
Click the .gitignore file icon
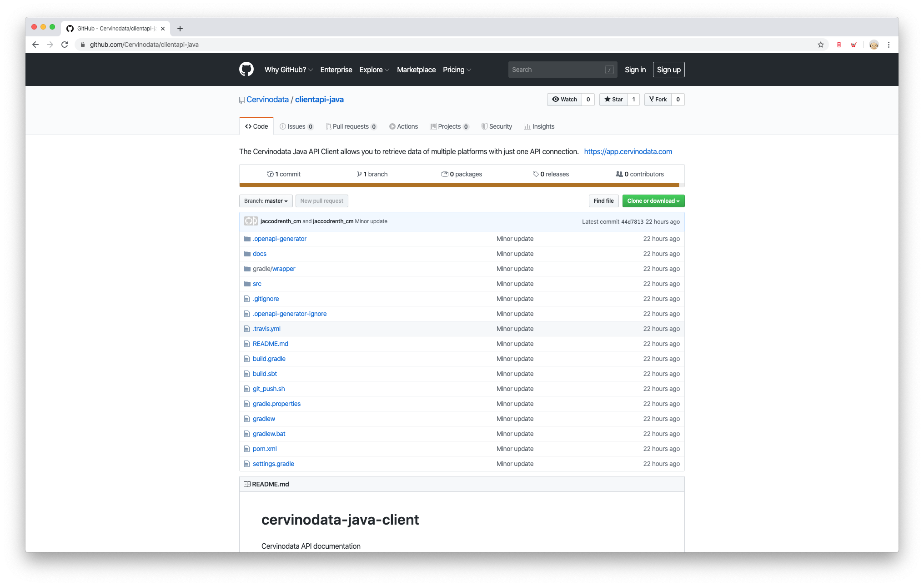[247, 299]
